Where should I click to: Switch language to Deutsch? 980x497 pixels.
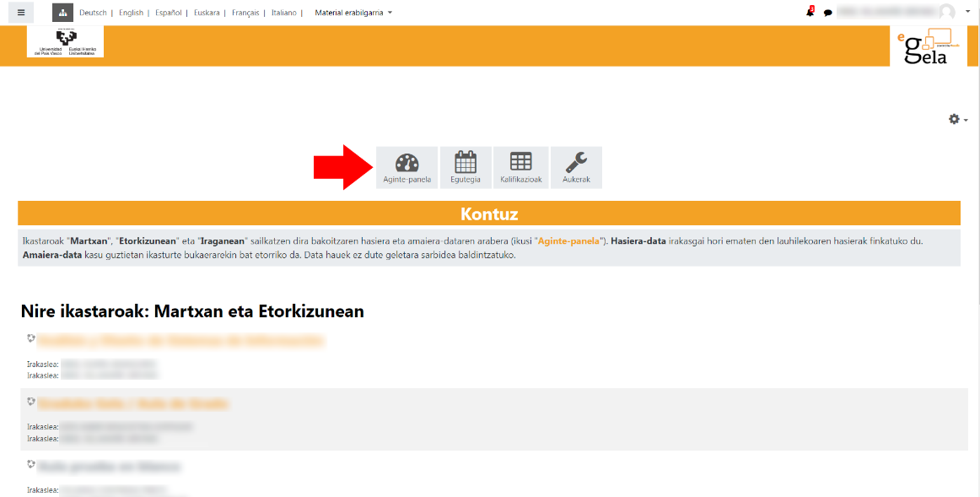(93, 13)
